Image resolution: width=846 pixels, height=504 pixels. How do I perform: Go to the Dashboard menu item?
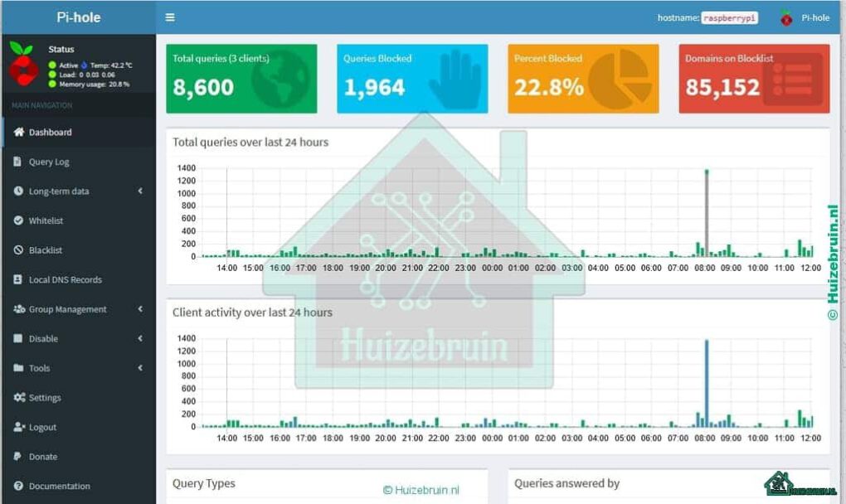(79, 132)
